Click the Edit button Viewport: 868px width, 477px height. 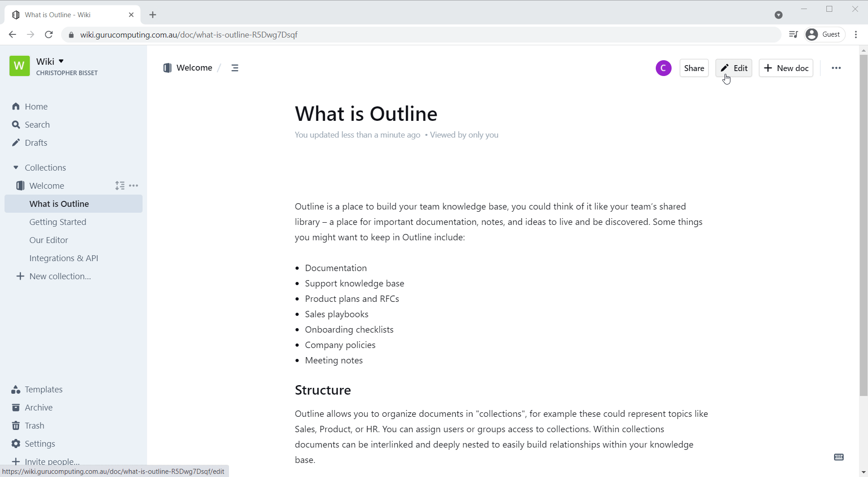[x=734, y=68]
